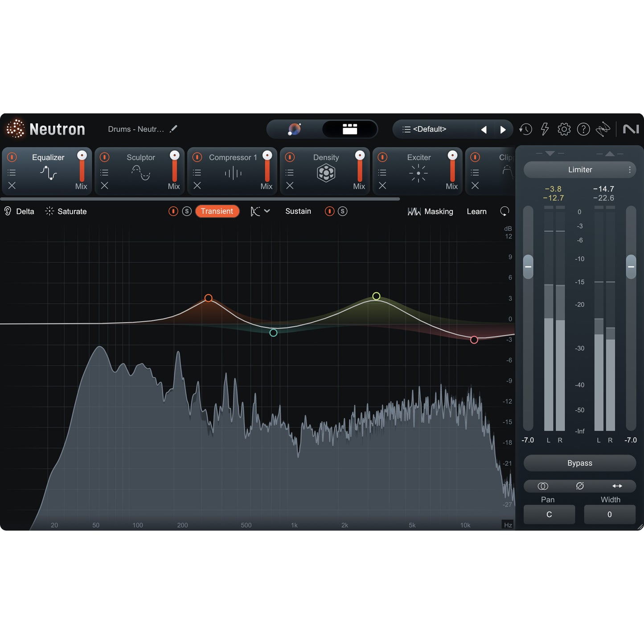Enable the Transient band power toggle
The image size is (644, 644).
173,211
